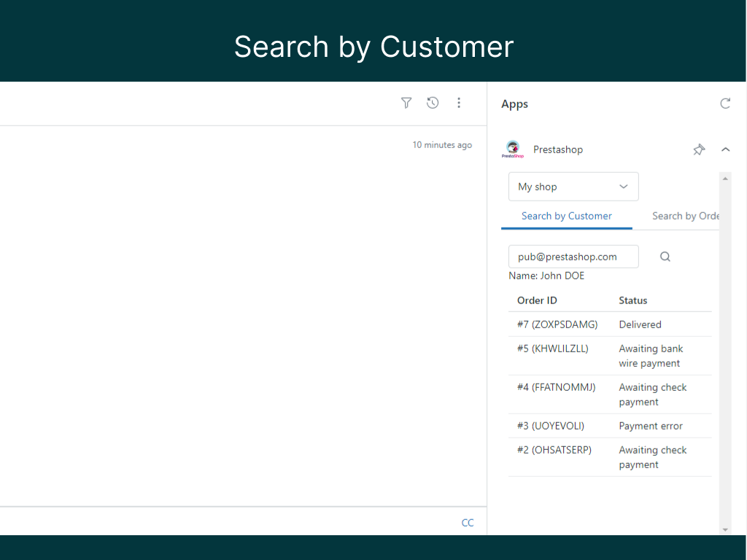Click the CC link

(468, 523)
